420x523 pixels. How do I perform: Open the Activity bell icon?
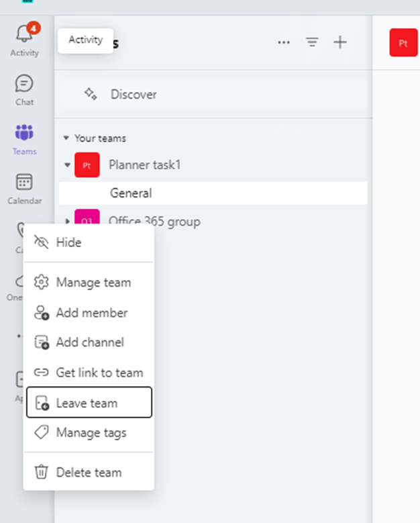point(25,34)
